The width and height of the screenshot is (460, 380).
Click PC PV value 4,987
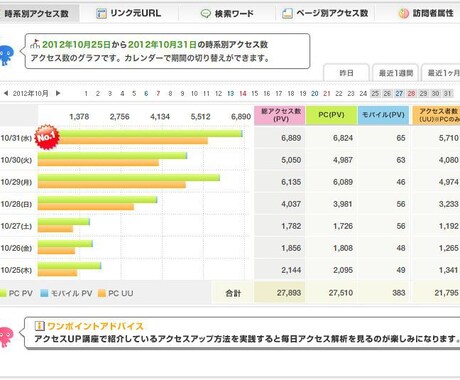click(343, 160)
